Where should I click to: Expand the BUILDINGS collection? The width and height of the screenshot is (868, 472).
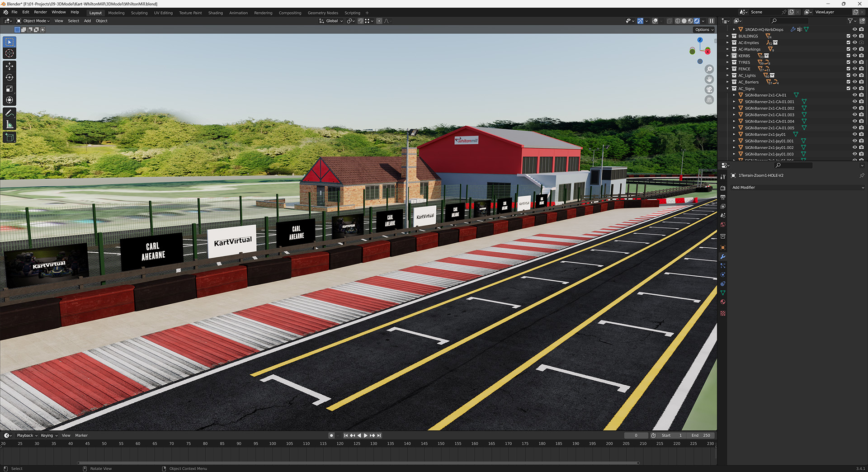(x=727, y=36)
